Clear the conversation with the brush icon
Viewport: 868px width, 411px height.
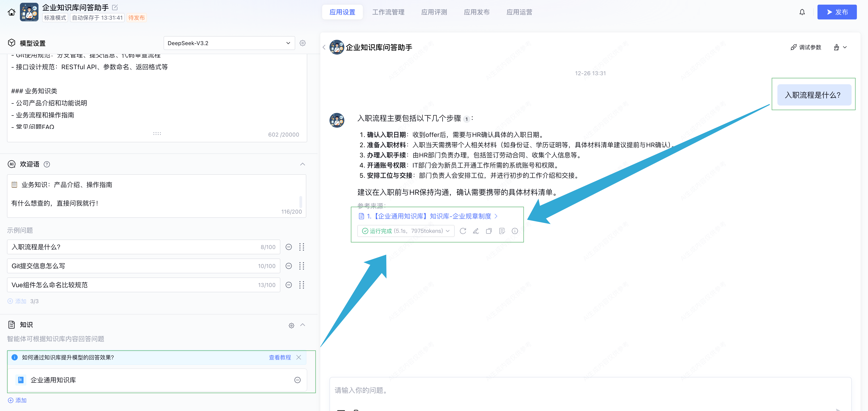837,47
